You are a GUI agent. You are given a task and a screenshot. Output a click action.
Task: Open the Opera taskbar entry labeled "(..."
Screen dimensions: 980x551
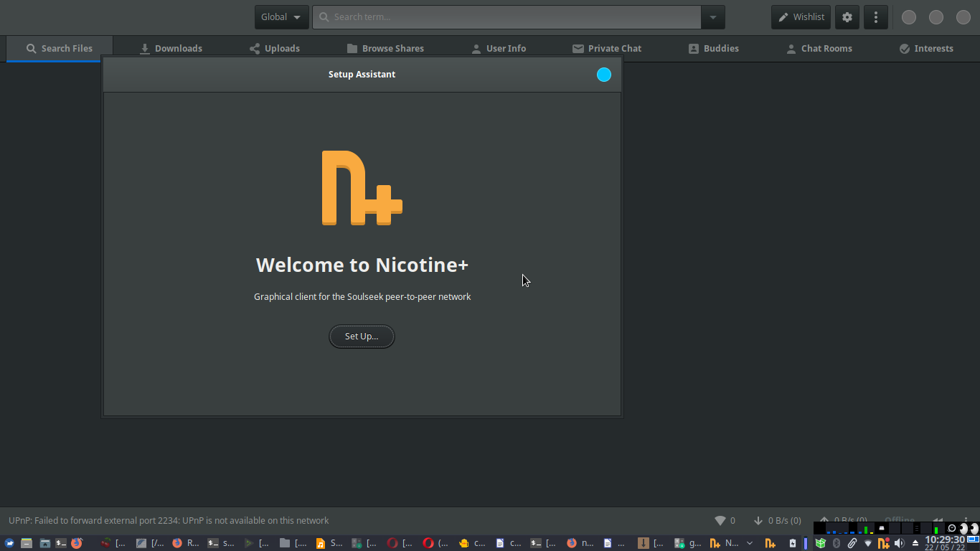coord(436,543)
